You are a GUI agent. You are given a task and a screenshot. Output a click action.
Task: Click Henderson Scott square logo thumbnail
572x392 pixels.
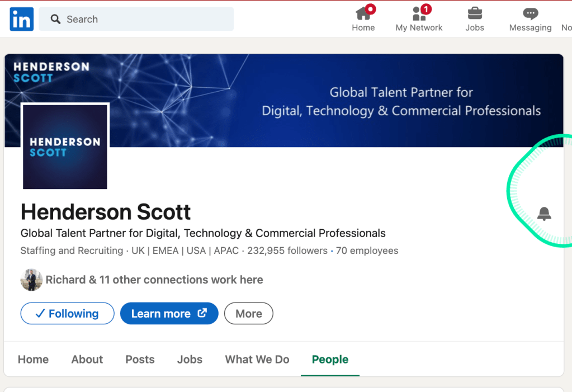coord(65,147)
